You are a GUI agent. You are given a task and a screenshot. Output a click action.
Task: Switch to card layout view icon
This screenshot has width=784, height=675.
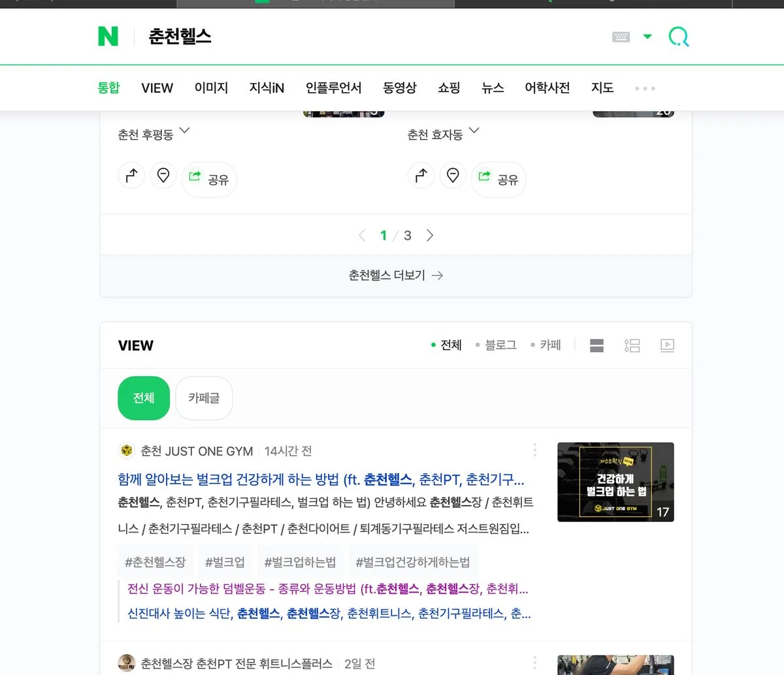pyautogui.click(x=596, y=346)
